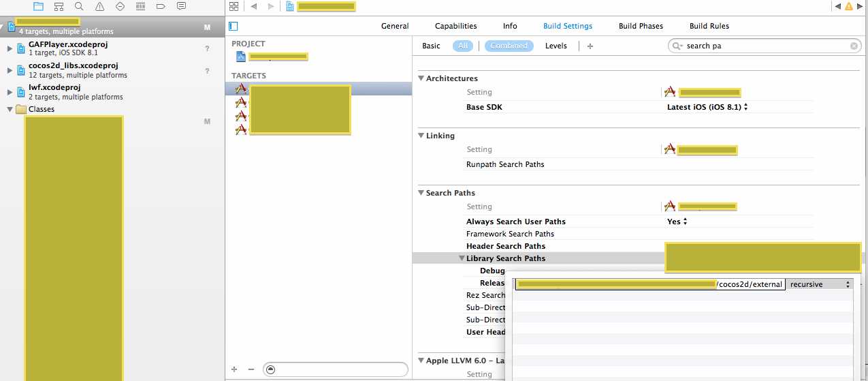Screen dimensions: 868x381
Task: Open the Issue navigator warning triangle icon
Action: [99, 6]
